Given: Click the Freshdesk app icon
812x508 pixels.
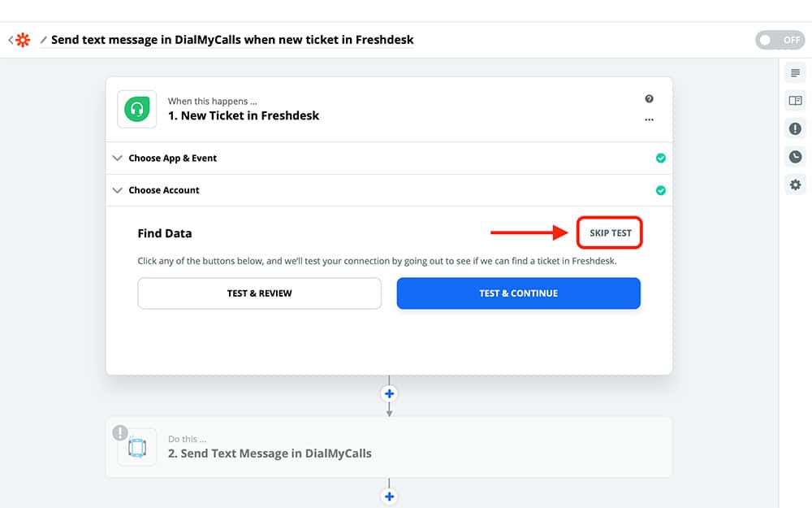Looking at the screenshot, I should pyautogui.click(x=137, y=109).
